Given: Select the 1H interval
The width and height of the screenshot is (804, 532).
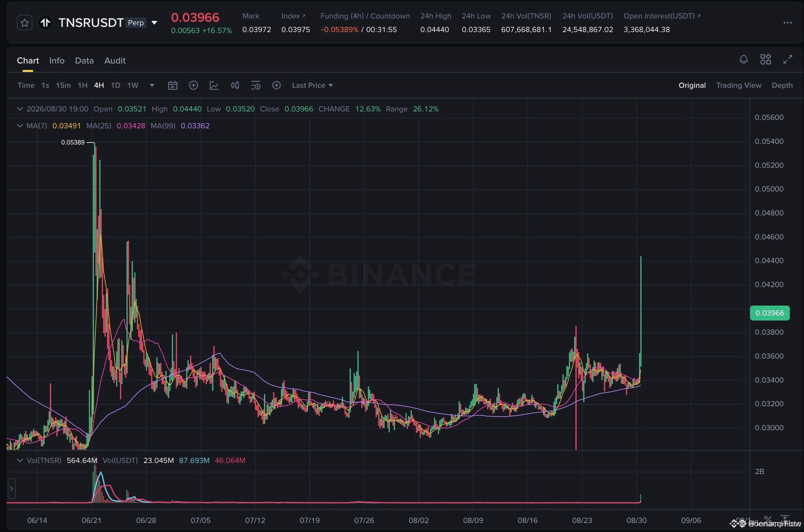Looking at the screenshot, I should click(82, 85).
